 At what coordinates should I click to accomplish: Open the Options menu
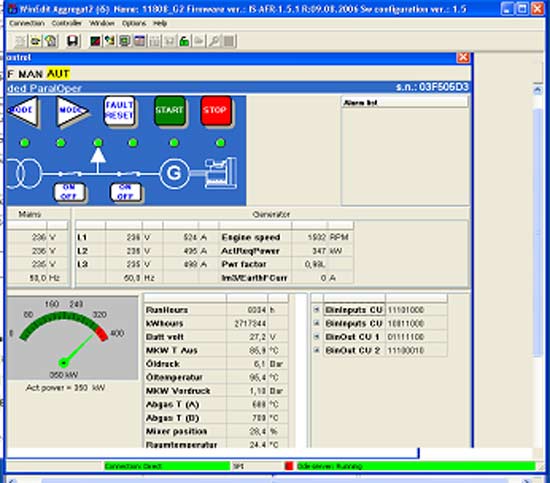pos(134,23)
